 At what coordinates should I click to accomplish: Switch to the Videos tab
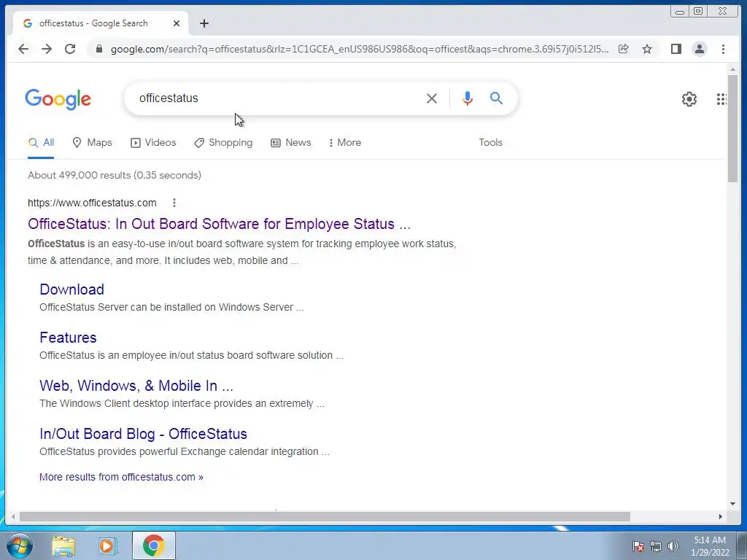[153, 142]
